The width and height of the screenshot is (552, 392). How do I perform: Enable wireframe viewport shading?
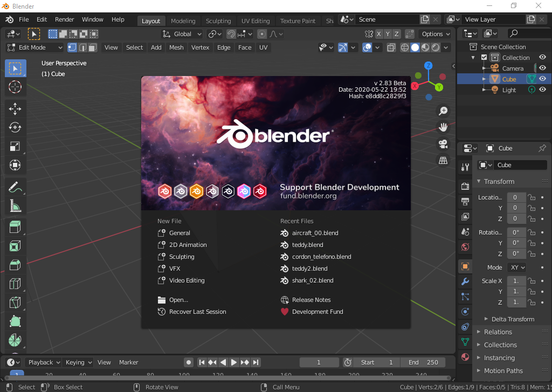pyautogui.click(x=405, y=47)
